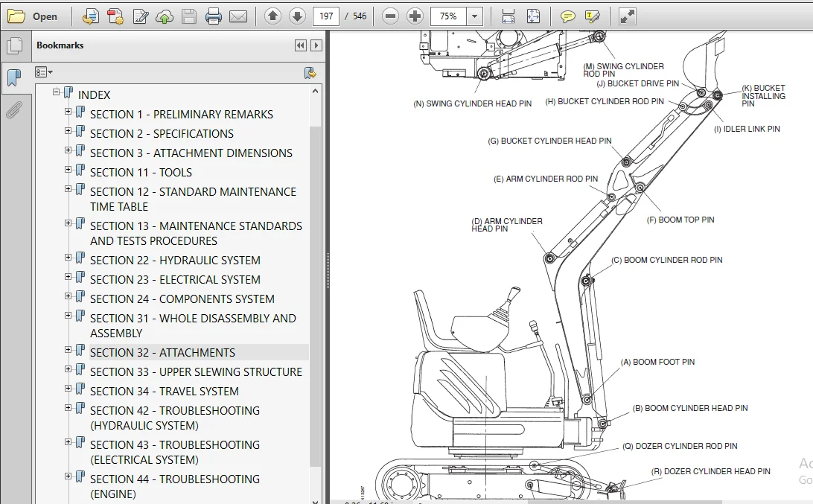Open the attachments paperclip panel
This screenshot has width=813, height=504.
(15, 110)
